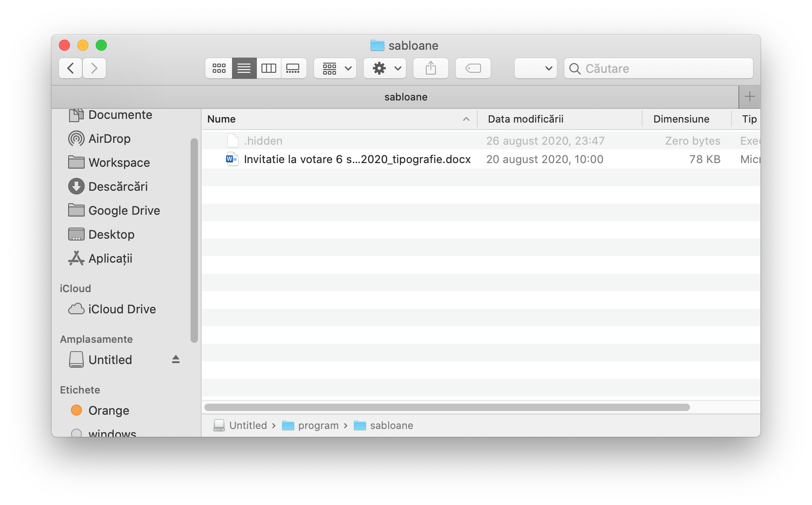This screenshot has height=505, width=812.
Task: Click Untitled in the path bar
Action: pyautogui.click(x=240, y=426)
